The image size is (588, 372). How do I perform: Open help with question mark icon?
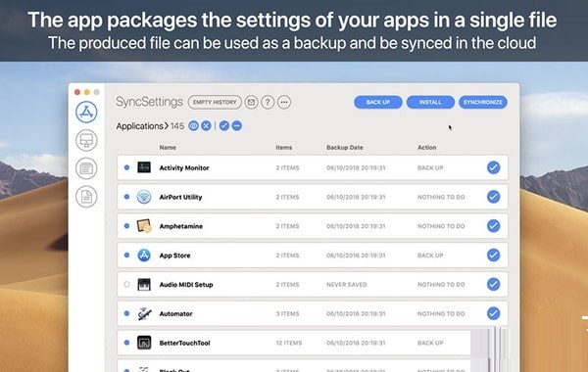268,102
